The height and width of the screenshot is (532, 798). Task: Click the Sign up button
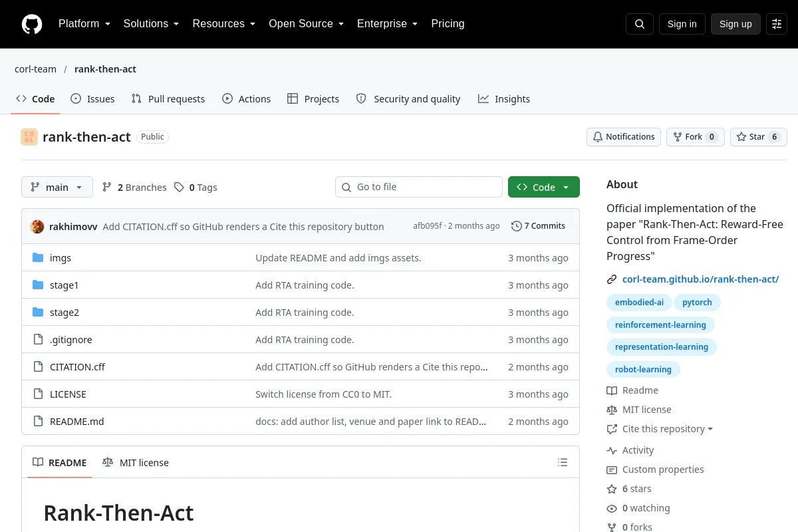click(735, 24)
